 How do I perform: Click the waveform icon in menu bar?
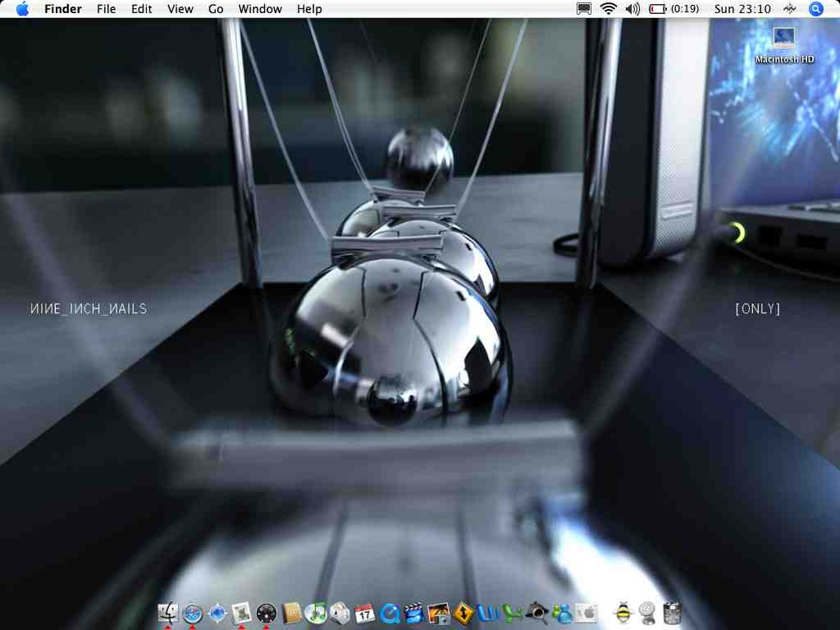(x=790, y=9)
